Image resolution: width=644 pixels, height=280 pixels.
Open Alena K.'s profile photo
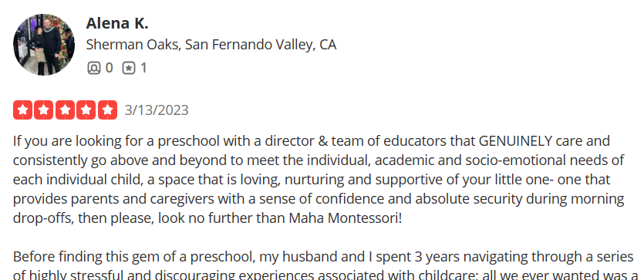coord(44,45)
